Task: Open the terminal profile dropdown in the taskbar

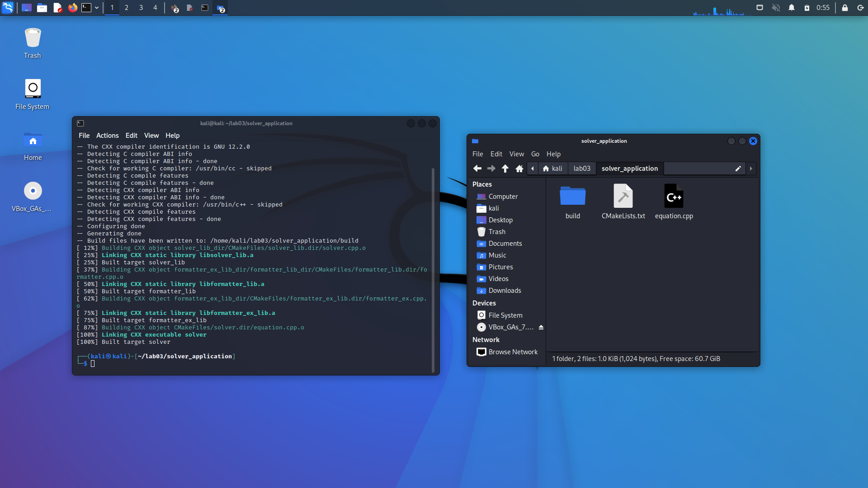Action: coord(96,8)
